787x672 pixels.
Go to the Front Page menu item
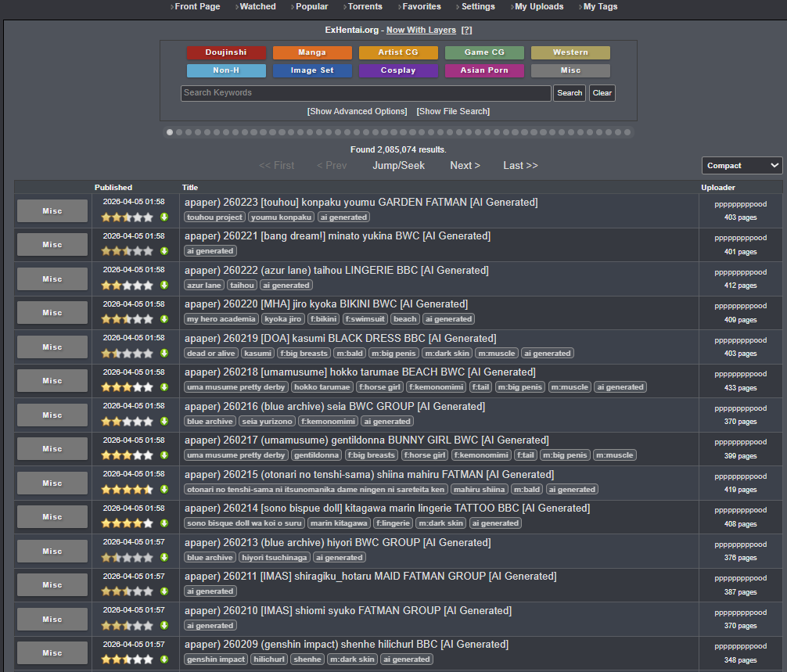[x=197, y=6]
